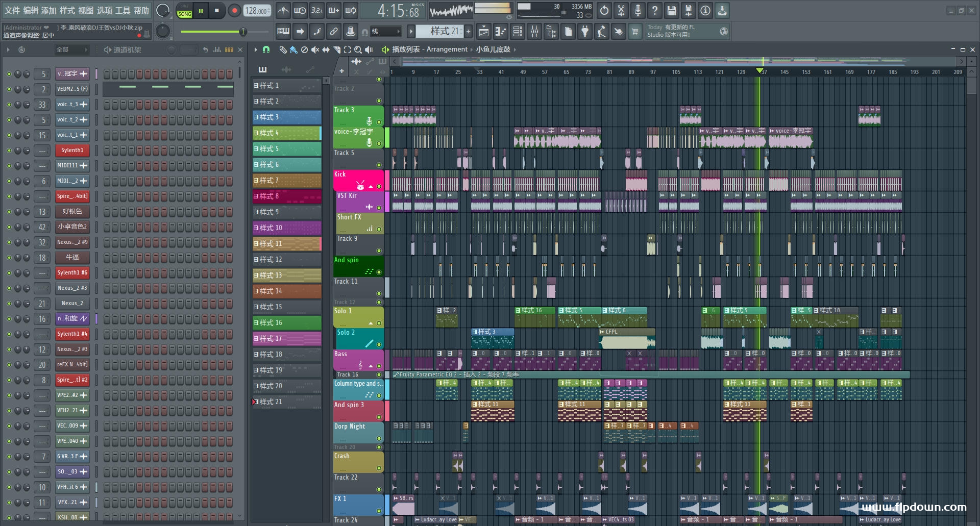Mute the Kick track green light
The width and height of the screenshot is (980, 526).
tap(379, 187)
